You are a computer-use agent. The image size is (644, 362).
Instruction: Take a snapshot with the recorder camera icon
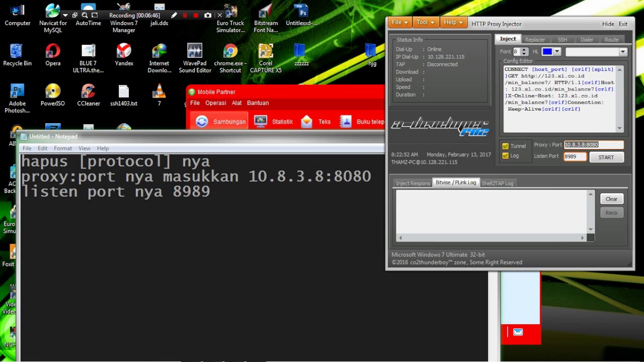207,16
